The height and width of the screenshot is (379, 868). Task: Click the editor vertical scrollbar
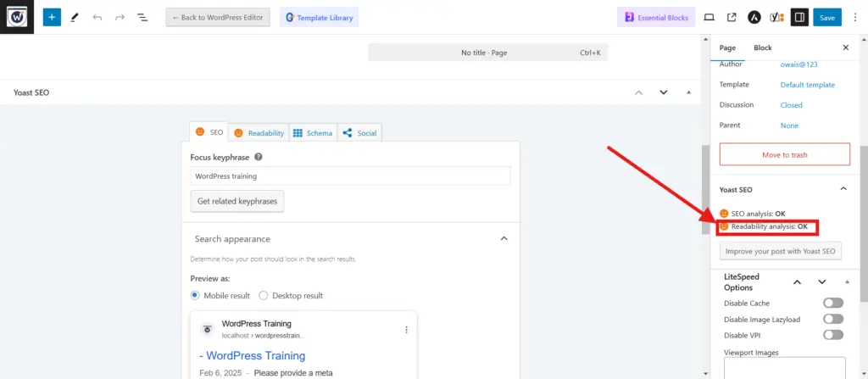pyautogui.click(x=705, y=188)
